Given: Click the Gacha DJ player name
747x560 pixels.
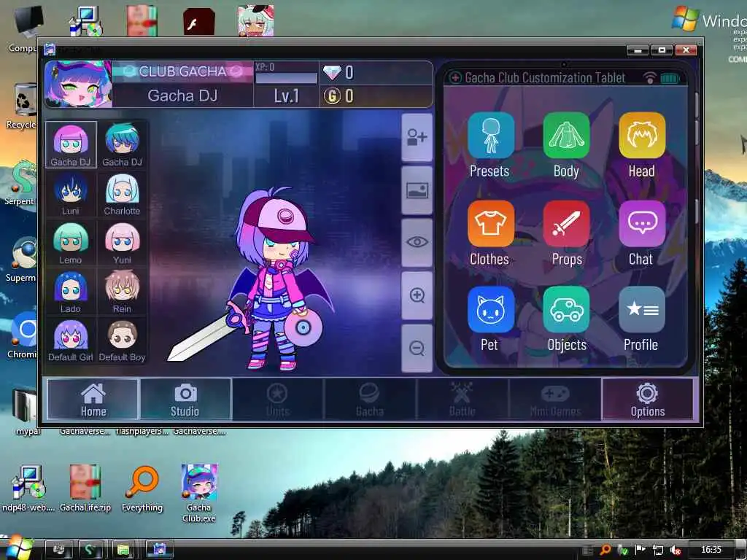Looking at the screenshot, I should click(182, 96).
